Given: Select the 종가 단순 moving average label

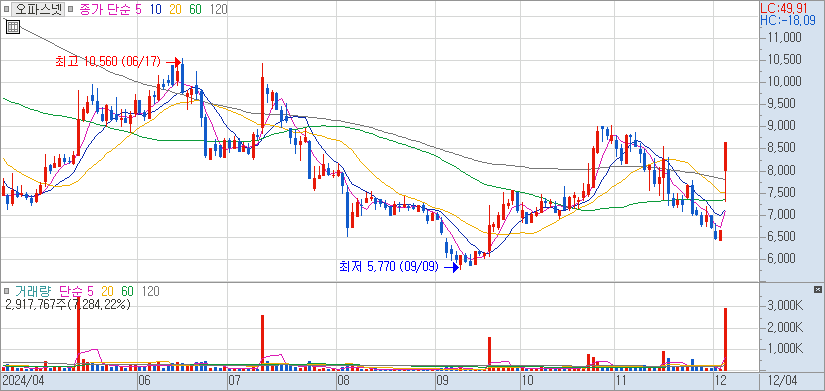Looking at the screenshot, I should 105,9.
